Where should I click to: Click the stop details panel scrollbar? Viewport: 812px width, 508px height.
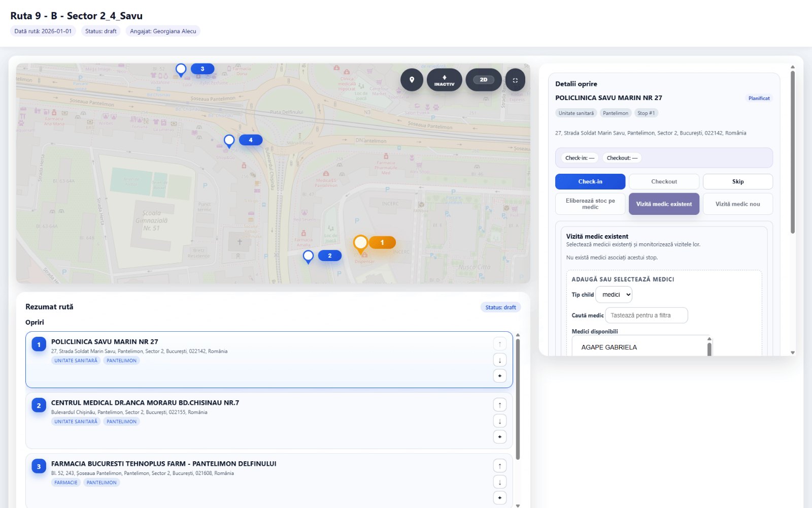click(x=793, y=152)
